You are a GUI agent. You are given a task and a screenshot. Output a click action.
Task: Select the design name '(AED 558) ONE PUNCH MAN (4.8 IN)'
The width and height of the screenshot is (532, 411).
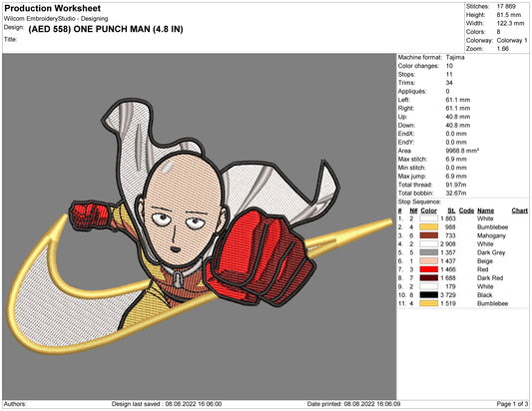[106, 29]
